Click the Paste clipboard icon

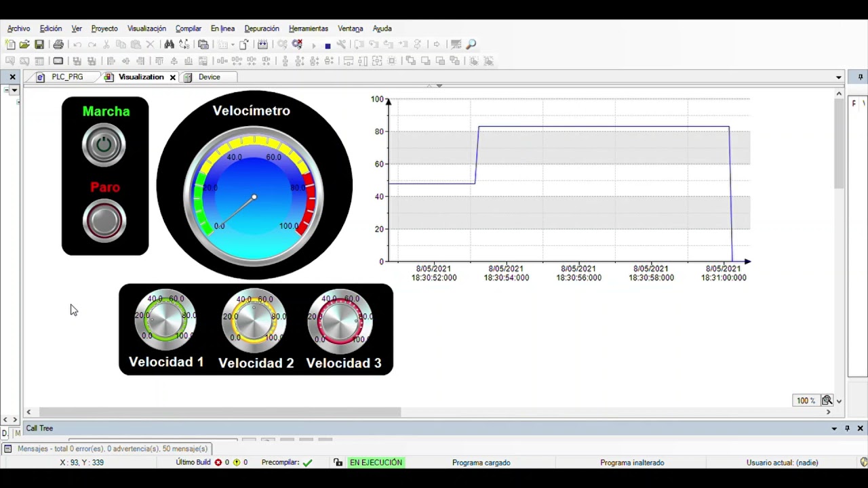point(136,45)
